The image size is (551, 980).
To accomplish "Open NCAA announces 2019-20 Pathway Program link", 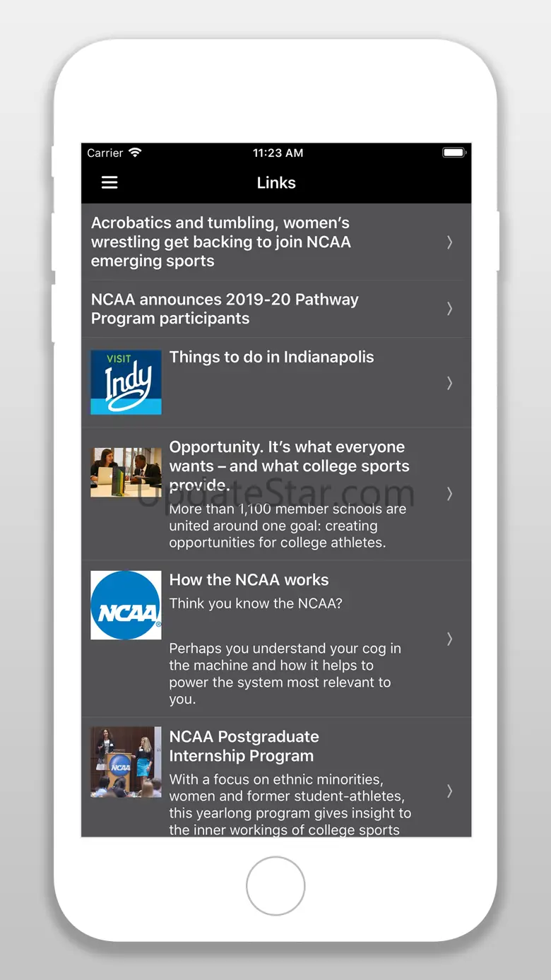I will tap(225, 309).
